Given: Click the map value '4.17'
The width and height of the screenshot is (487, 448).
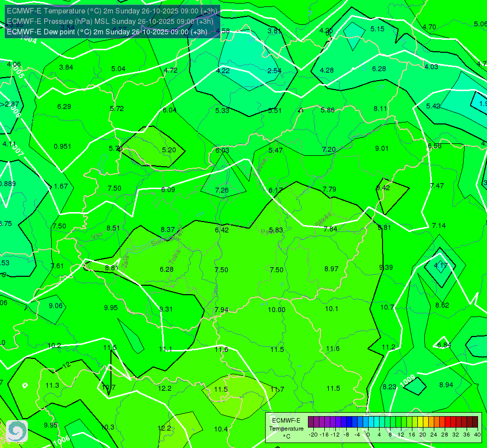Looking at the screenshot, I should pos(441,265).
